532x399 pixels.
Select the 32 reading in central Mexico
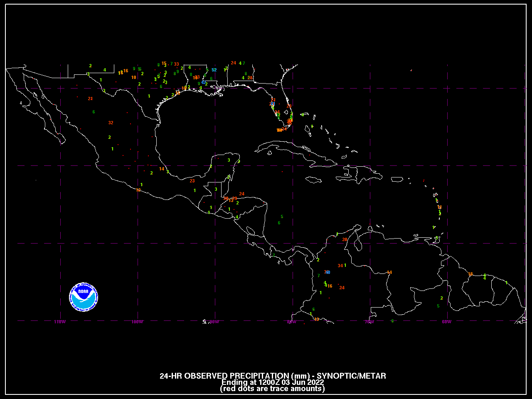(111, 123)
